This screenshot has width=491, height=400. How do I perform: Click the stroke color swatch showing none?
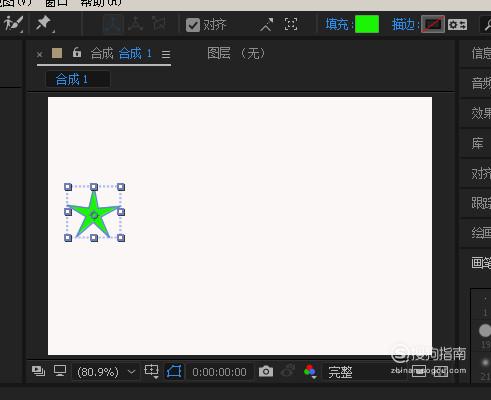pyautogui.click(x=433, y=24)
